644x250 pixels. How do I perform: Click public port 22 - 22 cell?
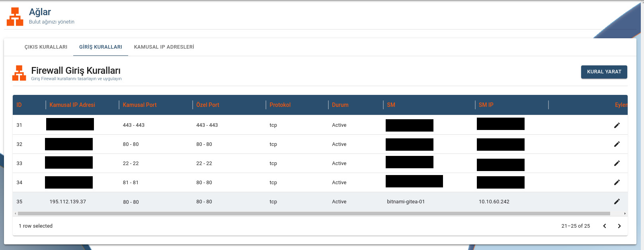(131, 163)
